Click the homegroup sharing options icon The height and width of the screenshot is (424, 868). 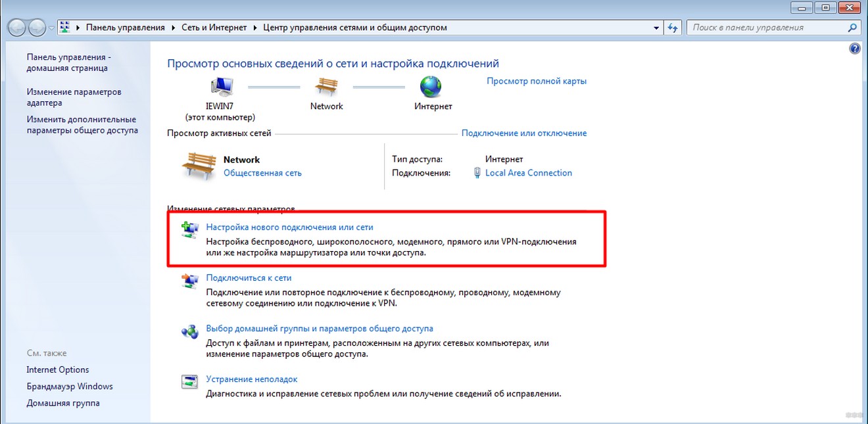point(189,331)
